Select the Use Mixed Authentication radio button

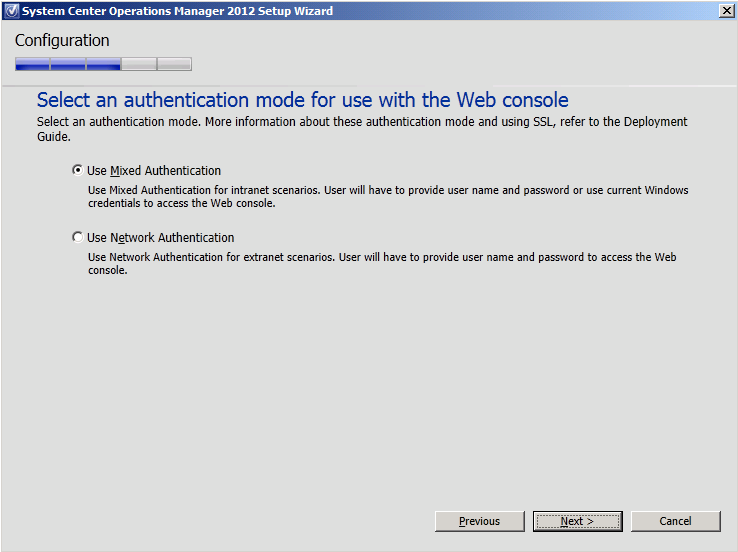(78, 170)
